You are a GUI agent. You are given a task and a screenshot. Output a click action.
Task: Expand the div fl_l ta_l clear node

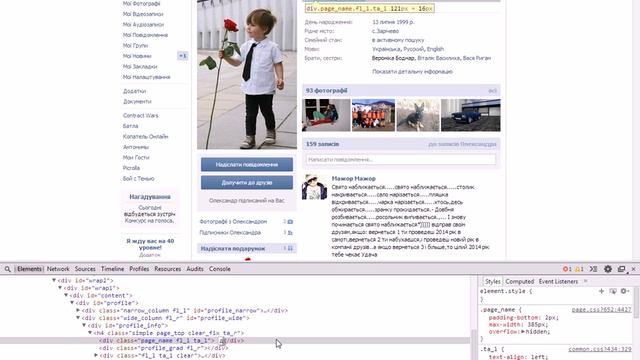point(96,356)
